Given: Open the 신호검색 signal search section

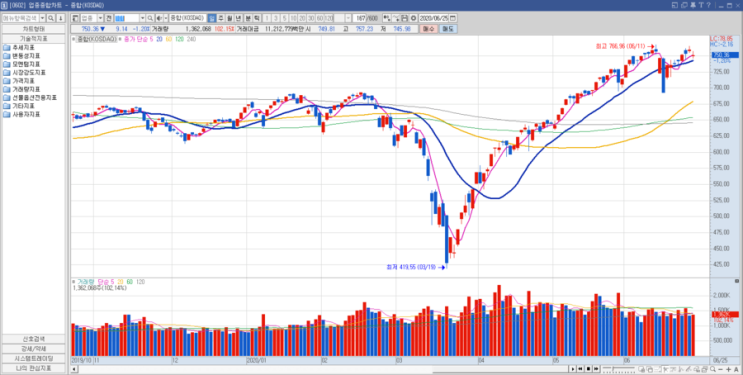Looking at the screenshot, I should (x=33, y=339).
